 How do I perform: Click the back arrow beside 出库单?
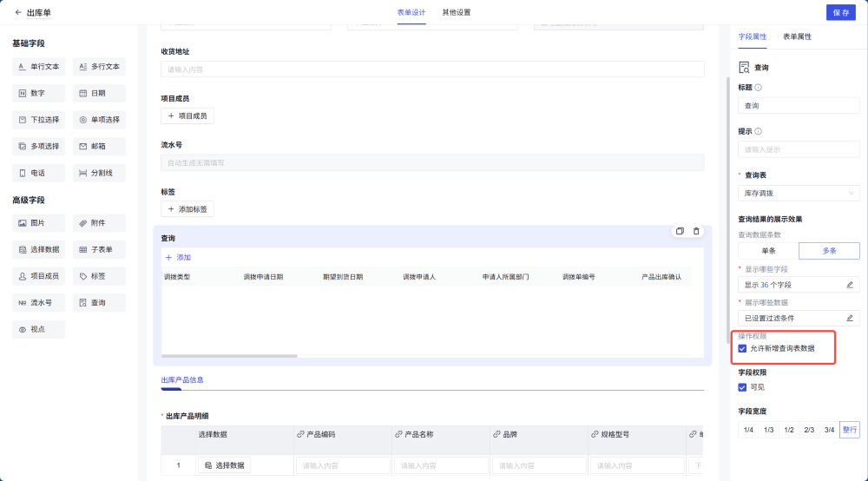click(x=18, y=12)
